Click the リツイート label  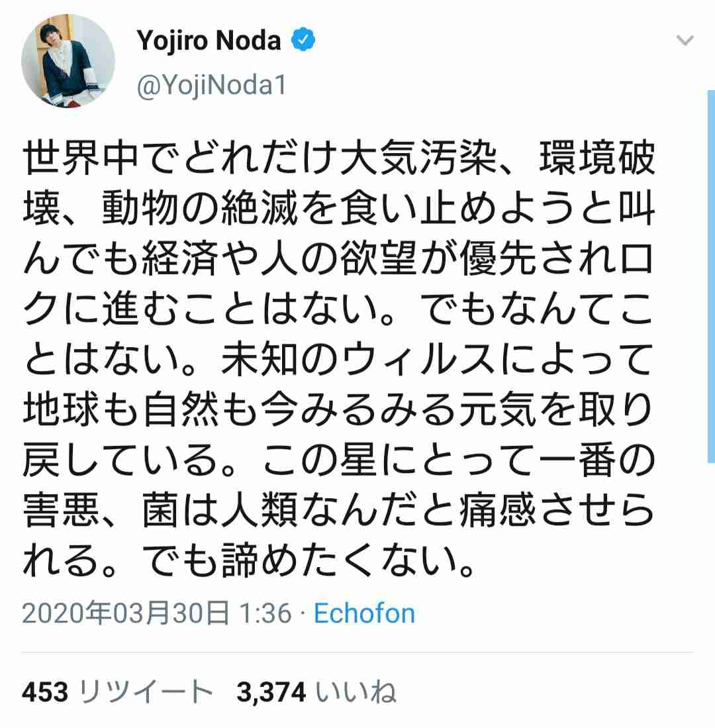tap(146, 692)
